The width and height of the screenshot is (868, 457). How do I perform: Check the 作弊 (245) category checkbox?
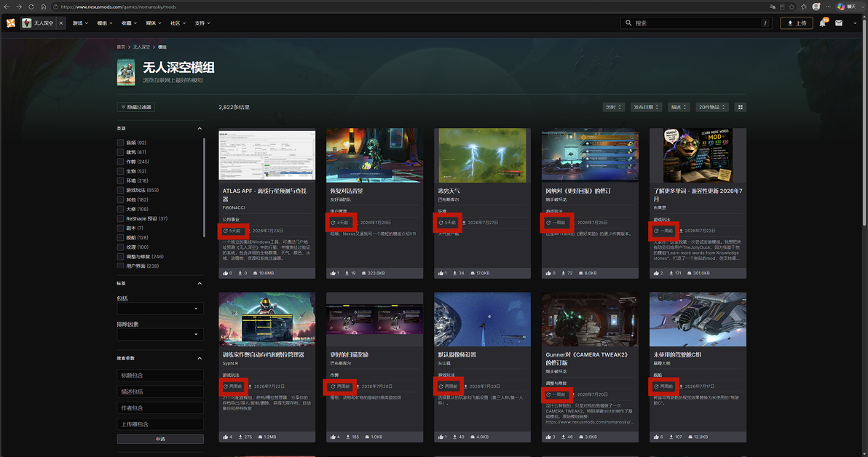[120, 162]
